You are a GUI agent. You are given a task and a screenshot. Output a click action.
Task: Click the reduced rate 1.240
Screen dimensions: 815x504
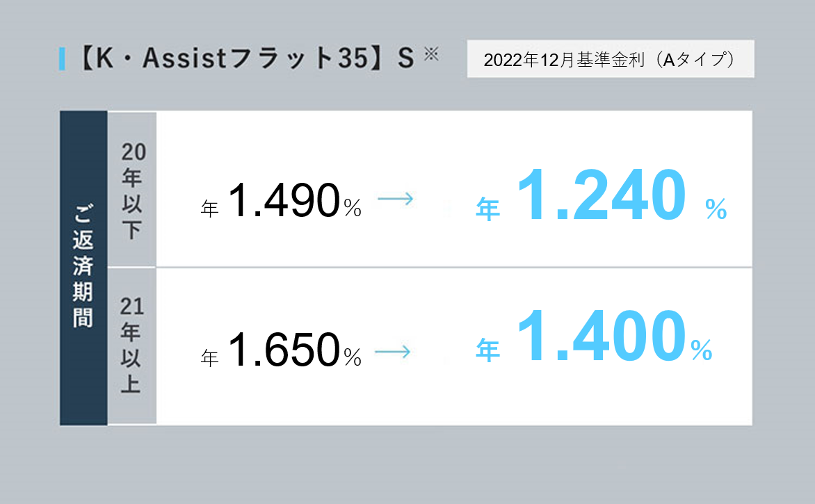[x=602, y=195]
